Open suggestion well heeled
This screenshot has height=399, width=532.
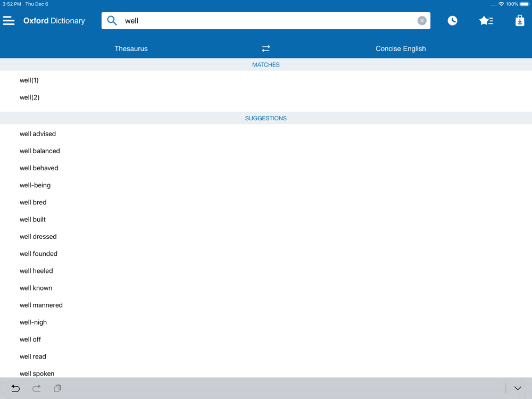(266, 271)
